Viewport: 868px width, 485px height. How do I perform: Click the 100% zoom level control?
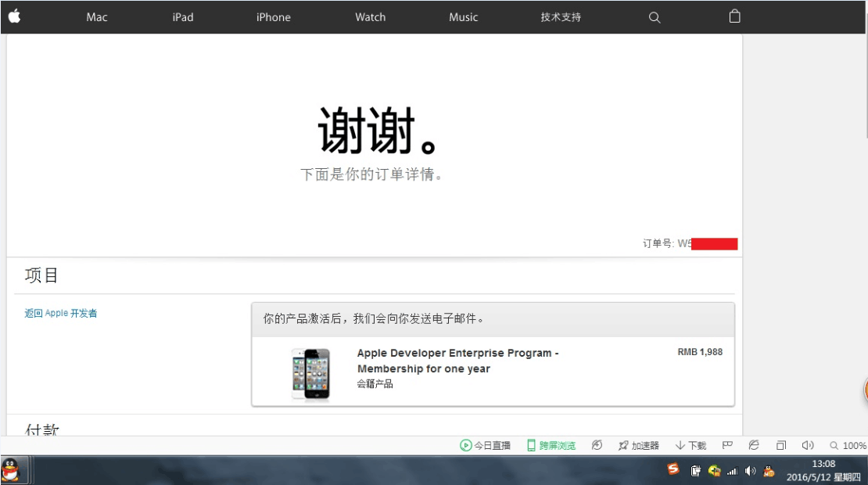848,445
